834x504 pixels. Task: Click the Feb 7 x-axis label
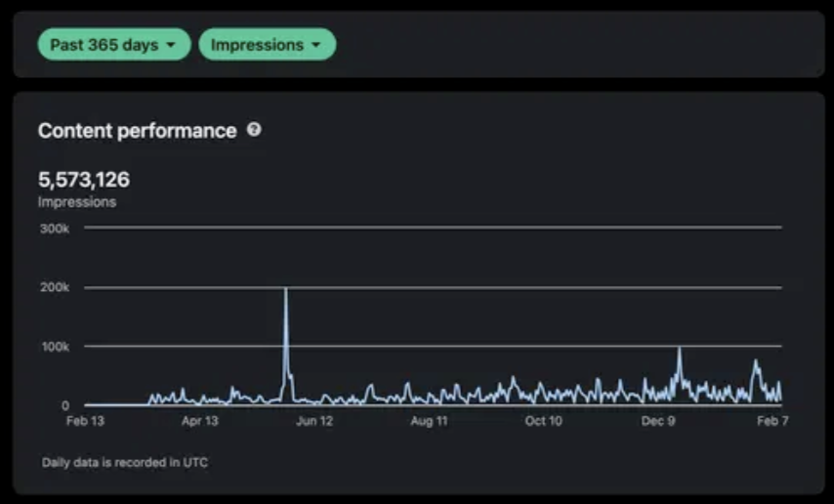[x=771, y=421]
